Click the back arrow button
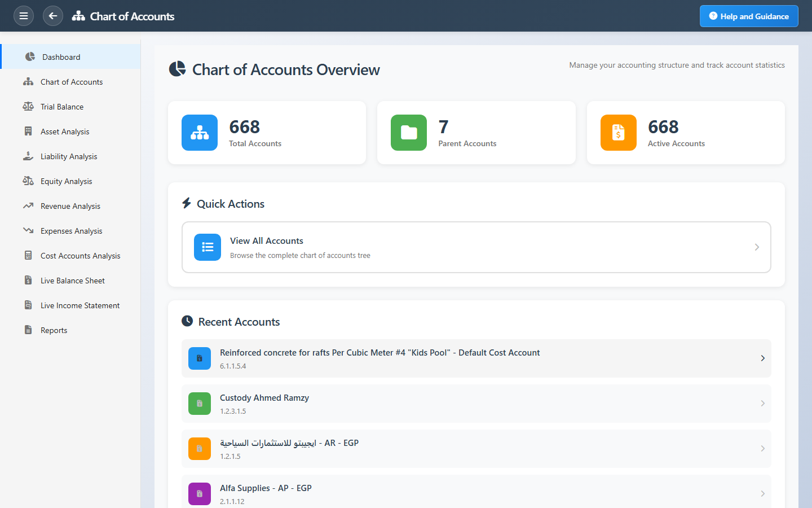 (x=53, y=16)
